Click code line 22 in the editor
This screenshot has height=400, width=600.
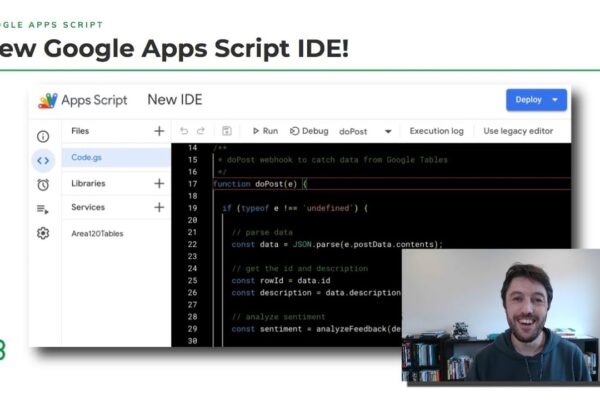337,244
